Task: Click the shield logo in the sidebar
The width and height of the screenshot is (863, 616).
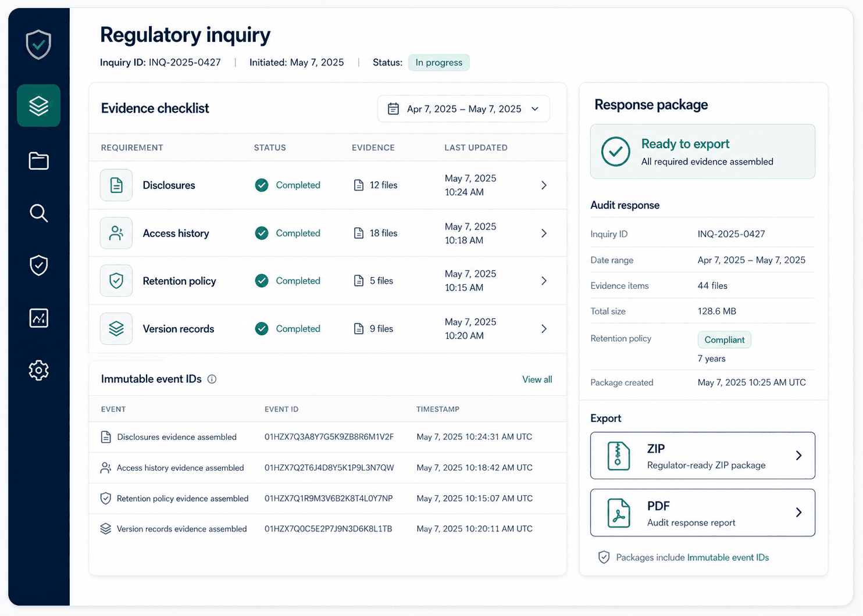Action: point(38,45)
